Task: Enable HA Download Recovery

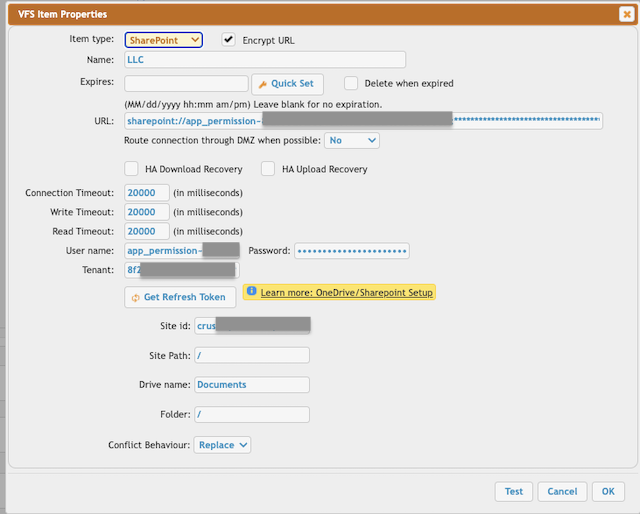Action: pos(131,169)
